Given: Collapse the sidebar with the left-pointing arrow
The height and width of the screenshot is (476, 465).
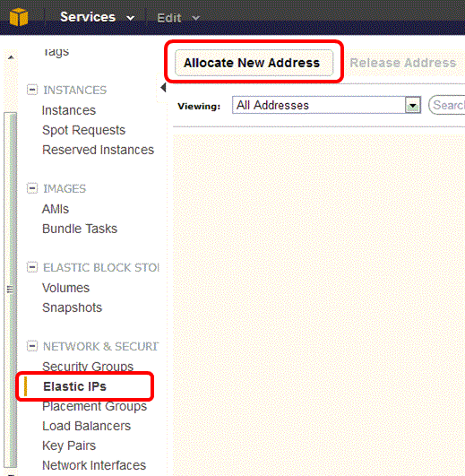Looking at the screenshot, I should [163, 88].
